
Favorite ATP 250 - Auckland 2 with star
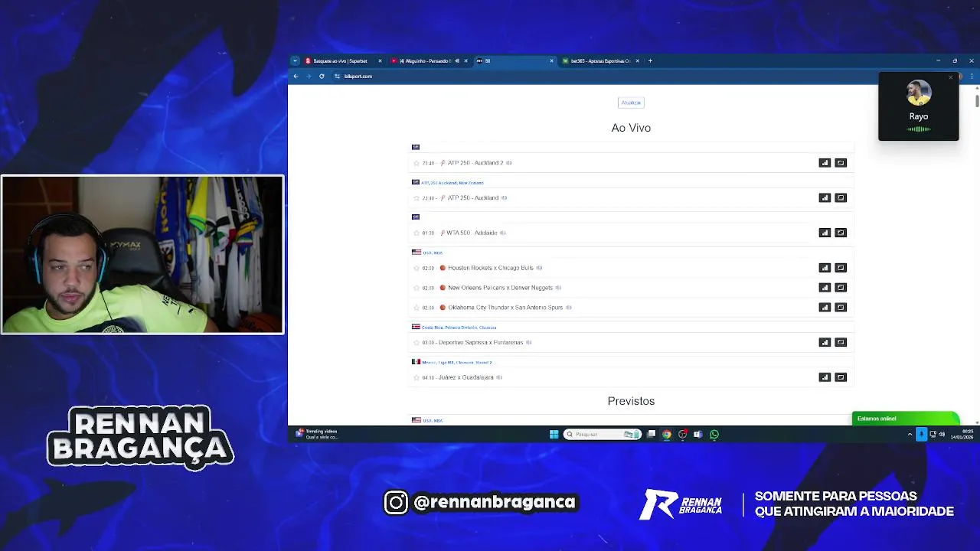(x=416, y=163)
